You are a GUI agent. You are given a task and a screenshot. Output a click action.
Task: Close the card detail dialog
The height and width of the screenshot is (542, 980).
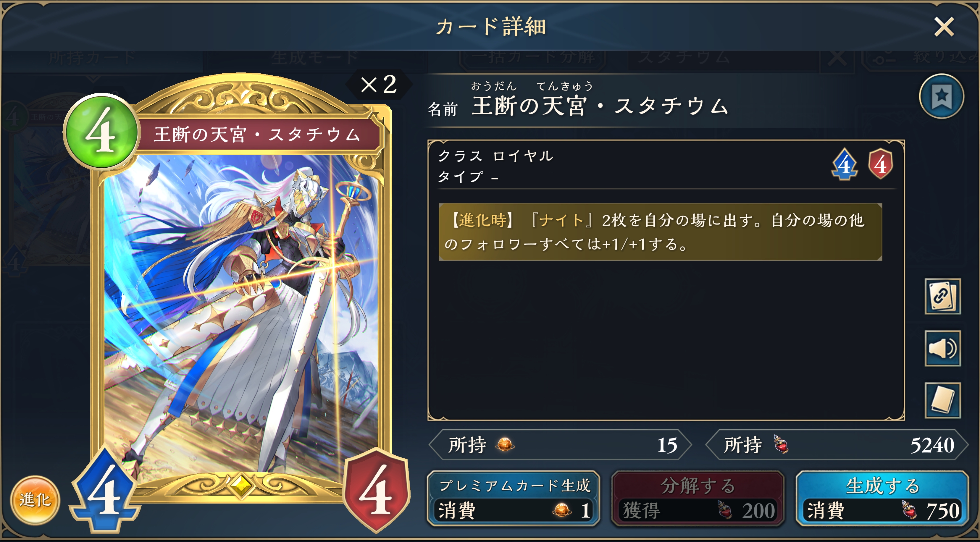944,27
